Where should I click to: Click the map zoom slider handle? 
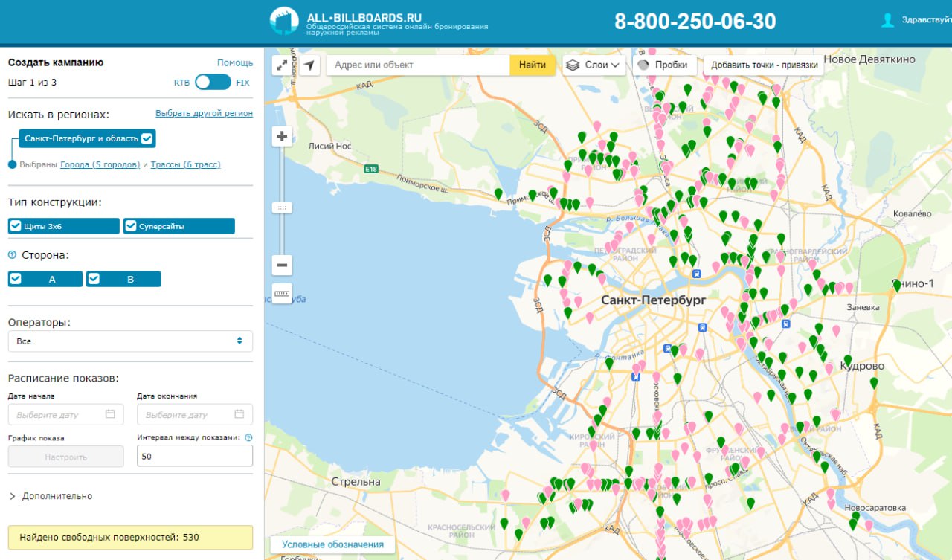click(x=282, y=208)
